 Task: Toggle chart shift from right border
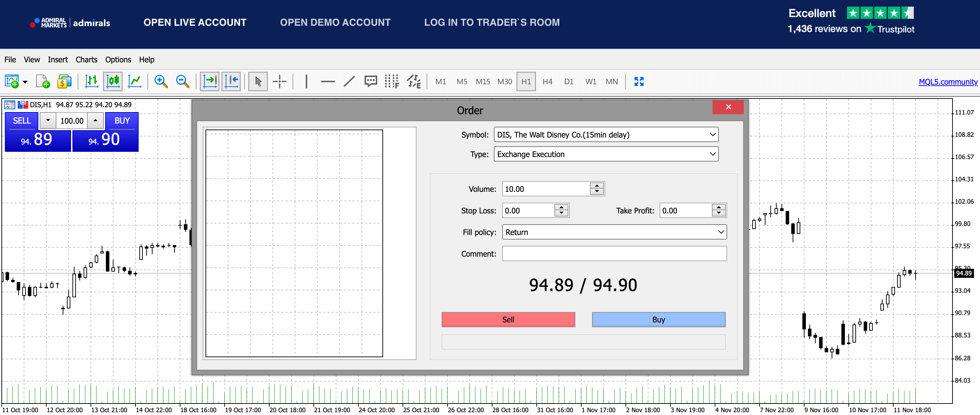[x=231, y=81]
